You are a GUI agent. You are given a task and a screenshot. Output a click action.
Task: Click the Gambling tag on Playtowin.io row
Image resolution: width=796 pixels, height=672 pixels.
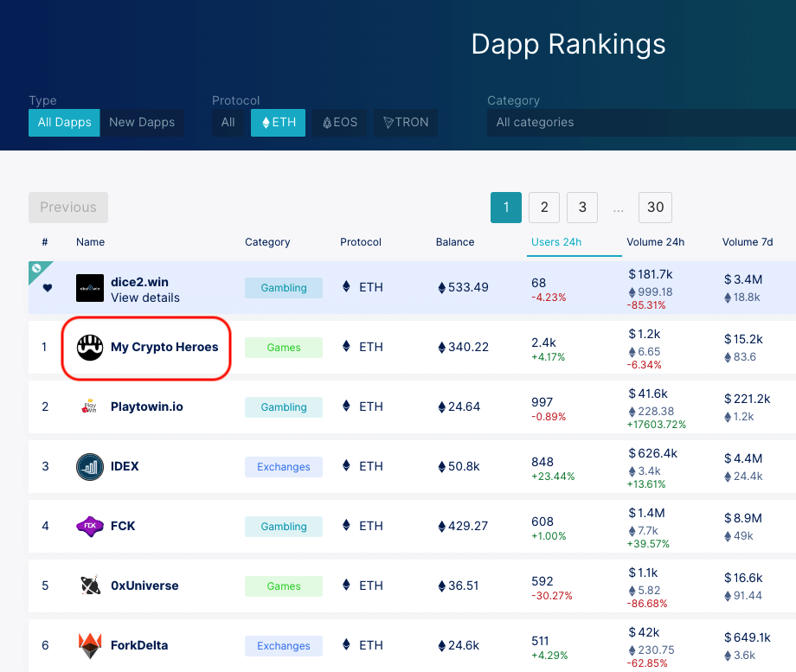pos(283,407)
